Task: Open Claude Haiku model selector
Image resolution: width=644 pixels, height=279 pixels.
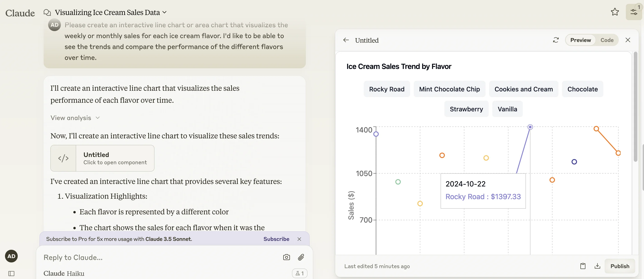Action: 64,273
